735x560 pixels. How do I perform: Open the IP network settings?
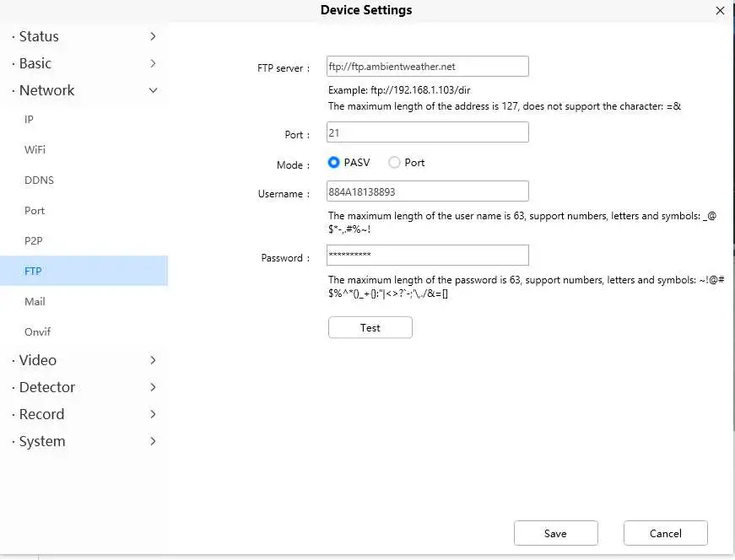click(30, 120)
